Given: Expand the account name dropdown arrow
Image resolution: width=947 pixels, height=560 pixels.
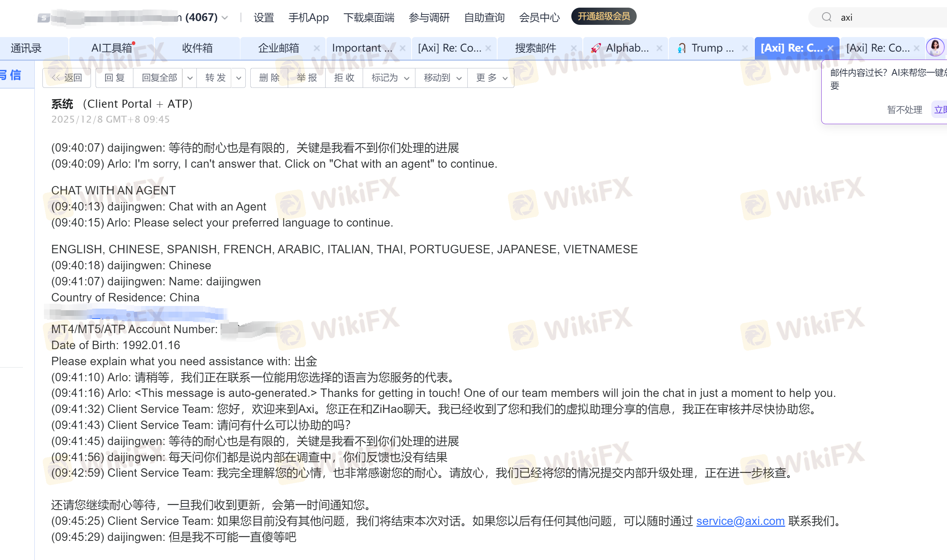Looking at the screenshot, I should (225, 18).
